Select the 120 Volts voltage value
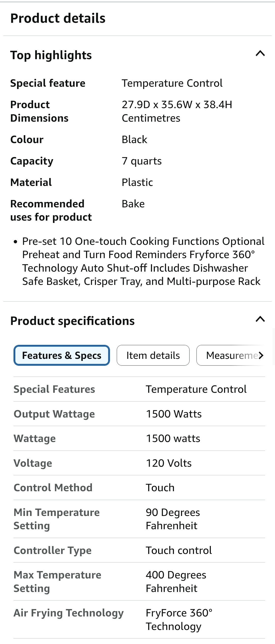This screenshot has width=275, height=644. pyautogui.click(x=169, y=463)
